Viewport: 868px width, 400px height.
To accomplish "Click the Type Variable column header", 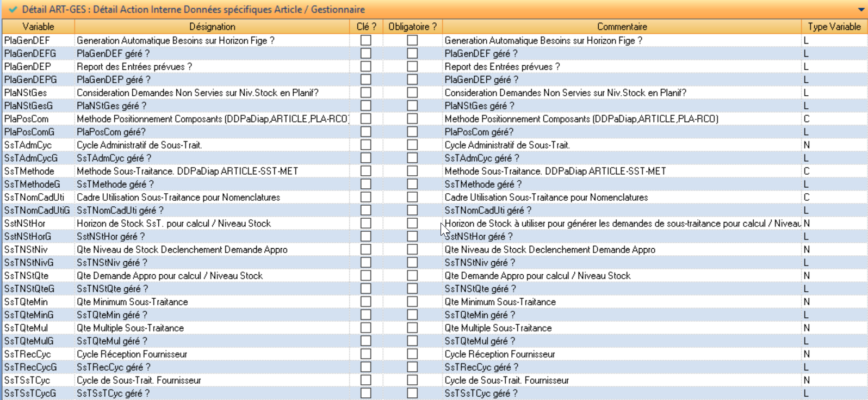I will 834,27.
